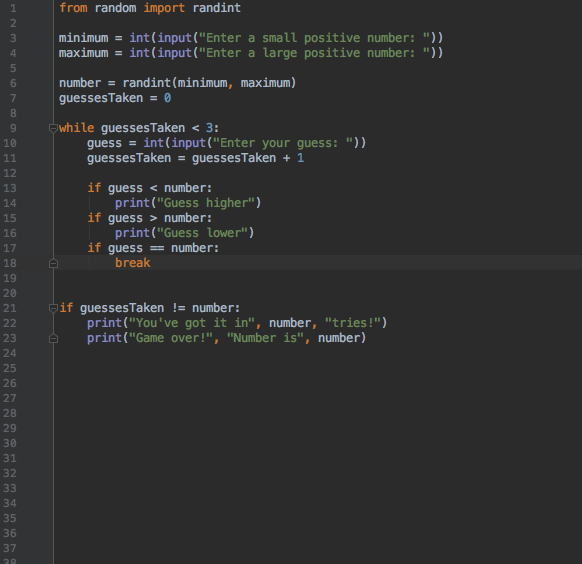
Task: Click fold end marker at line 23
Action: pos(53,338)
